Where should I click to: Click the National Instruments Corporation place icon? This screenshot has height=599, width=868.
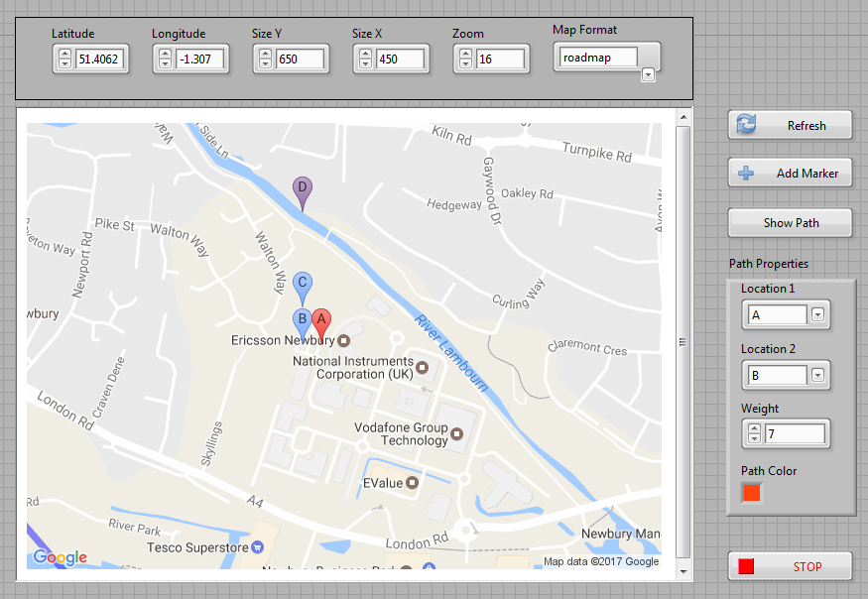coord(422,367)
